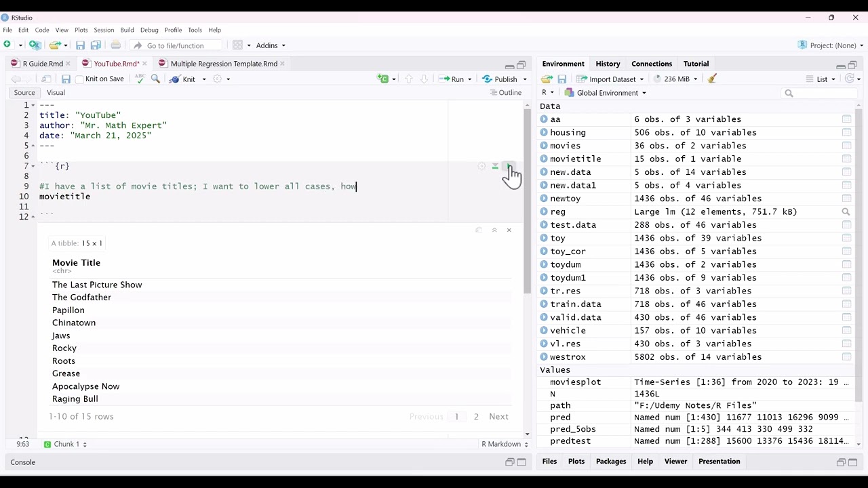Click the Save all documents icon
868x488 pixels.
(x=96, y=45)
